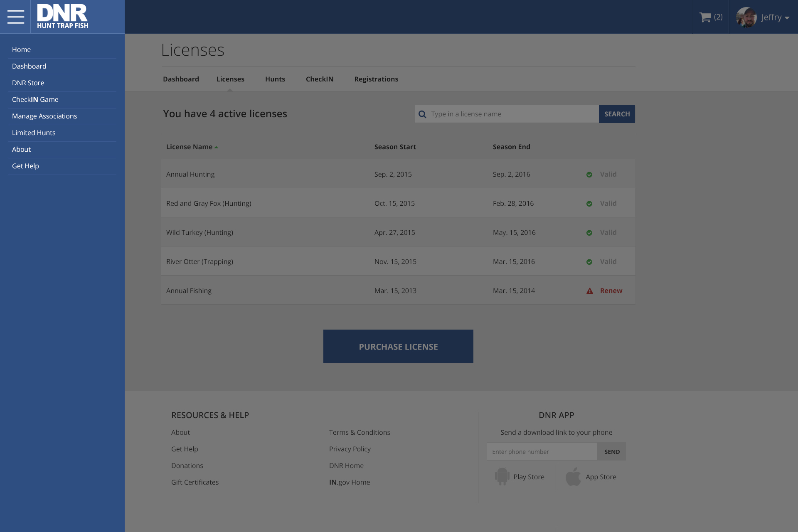Select the Annual Fishing license row
The image size is (798, 532).
tap(398, 290)
